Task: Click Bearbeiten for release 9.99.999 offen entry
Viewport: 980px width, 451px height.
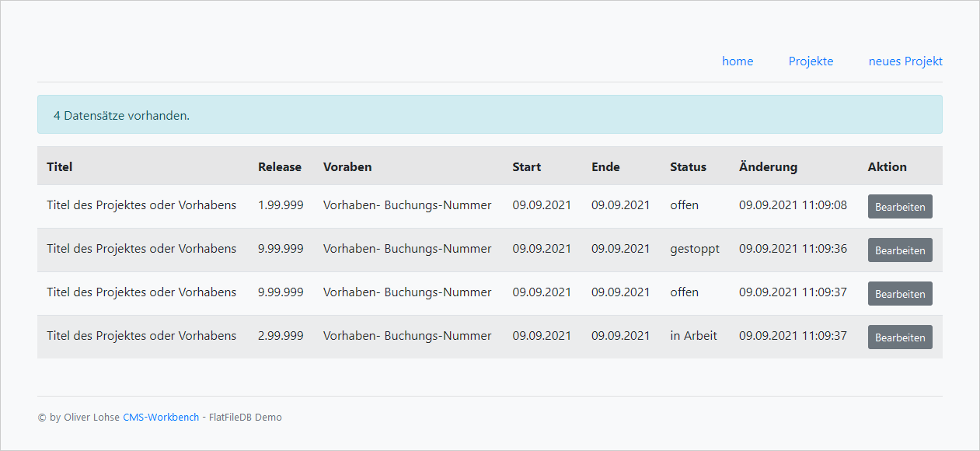Action: point(899,293)
